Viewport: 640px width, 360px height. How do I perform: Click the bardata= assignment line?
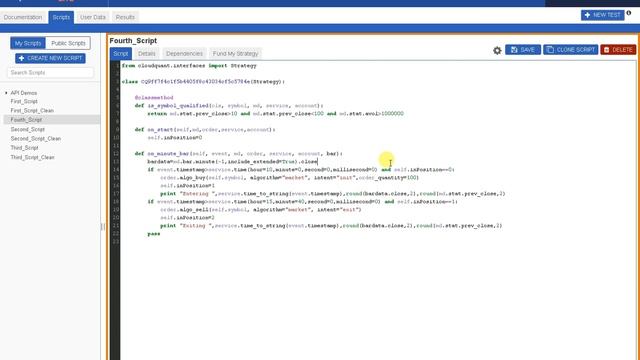232,162
